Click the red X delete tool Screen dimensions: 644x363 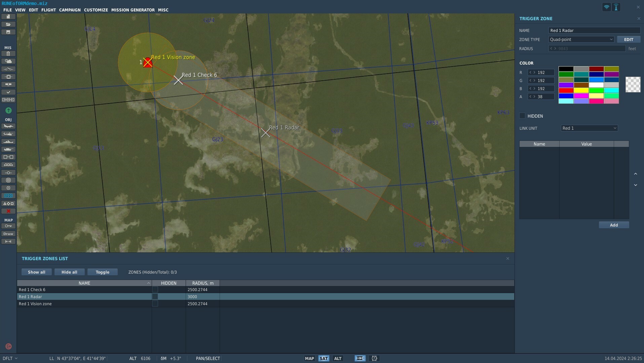tap(8, 211)
